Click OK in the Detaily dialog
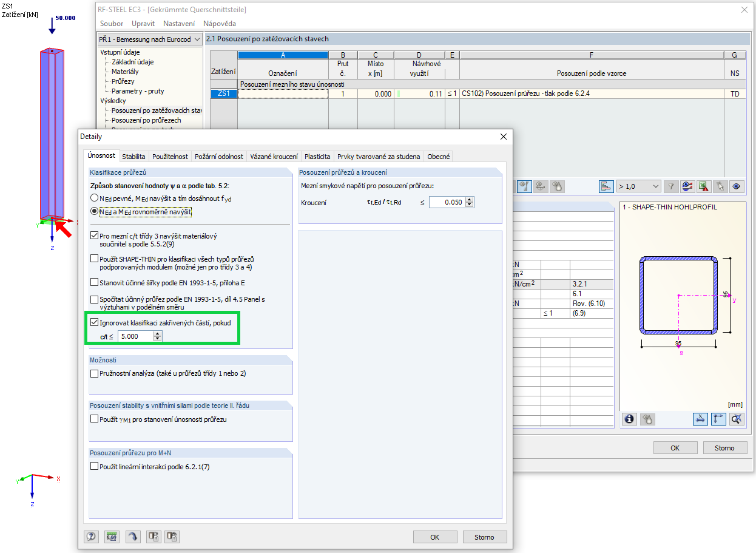756x553 pixels. [435, 537]
